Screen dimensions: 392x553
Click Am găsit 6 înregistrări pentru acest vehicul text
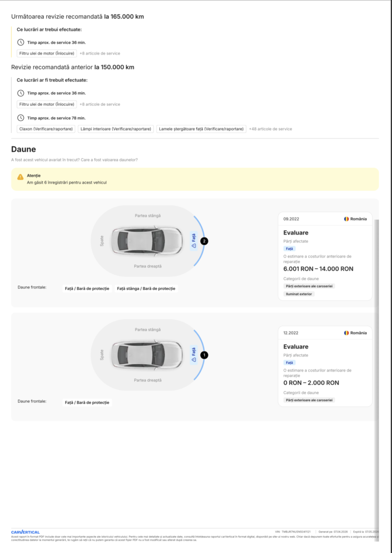pyautogui.click(x=66, y=183)
